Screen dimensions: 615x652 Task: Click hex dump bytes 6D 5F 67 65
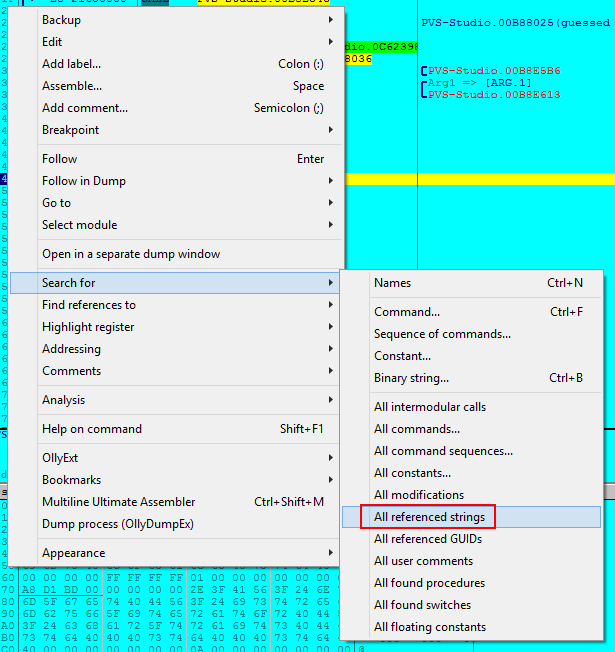(x=60, y=602)
